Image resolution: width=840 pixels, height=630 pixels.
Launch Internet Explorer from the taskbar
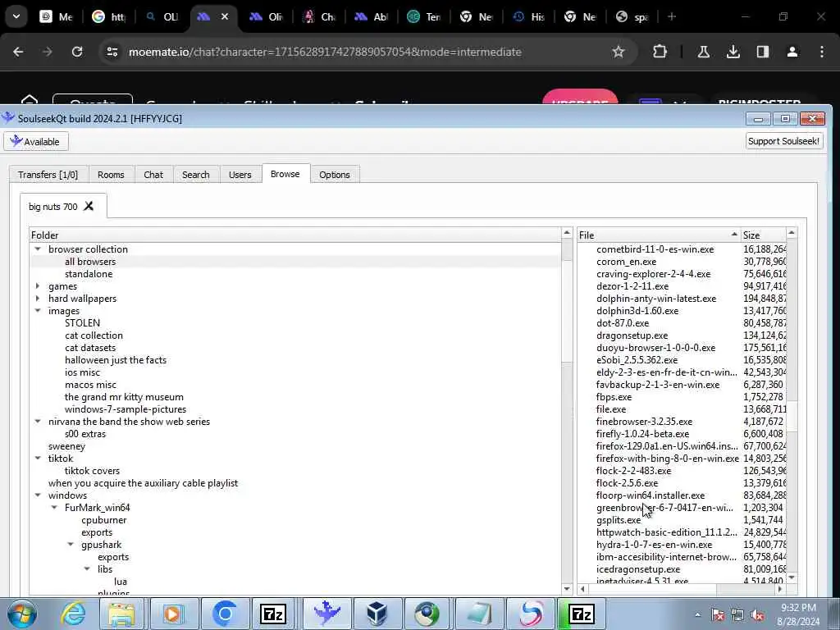(72, 614)
